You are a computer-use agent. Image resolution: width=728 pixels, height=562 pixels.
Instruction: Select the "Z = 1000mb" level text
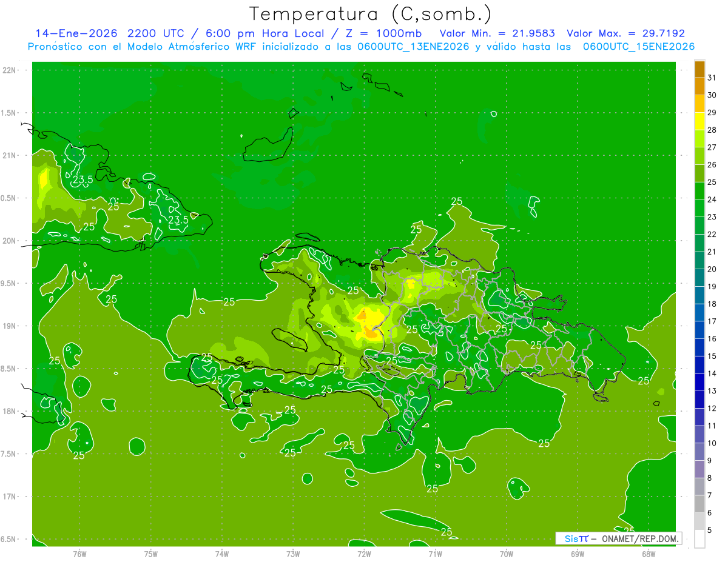pyautogui.click(x=383, y=33)
